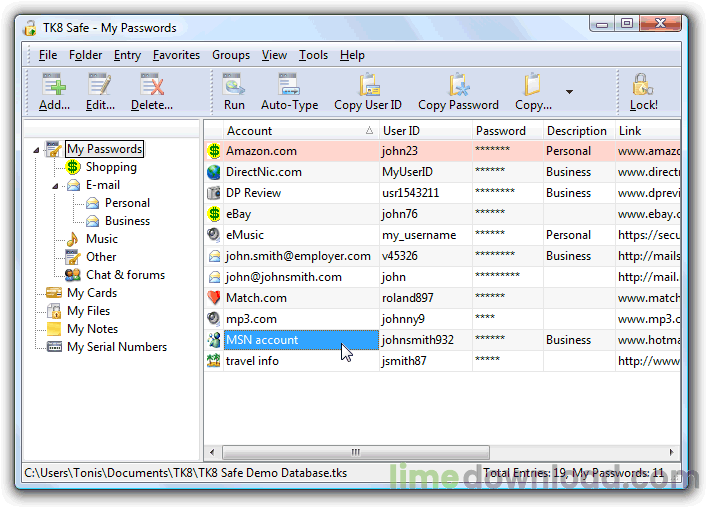Sort by the Description column header
Screen dimensions: 707x508
tap(579, 131)
